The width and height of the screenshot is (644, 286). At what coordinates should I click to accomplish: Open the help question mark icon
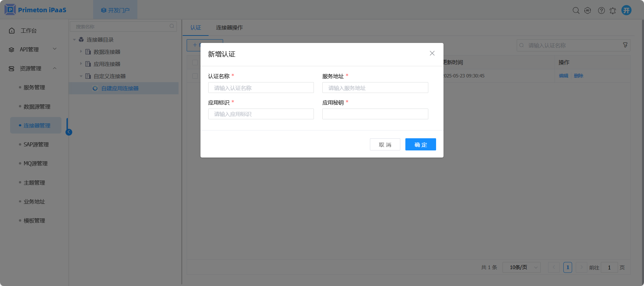[x=601, y=10]
